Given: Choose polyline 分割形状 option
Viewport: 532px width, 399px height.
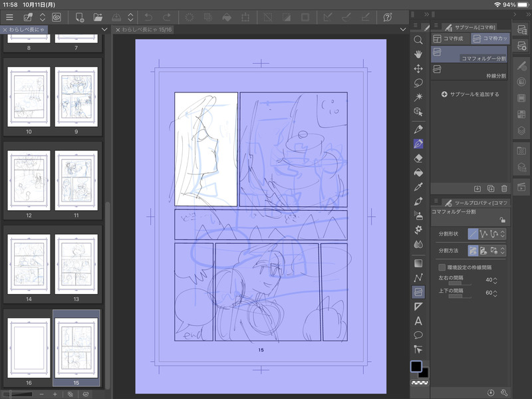Looking at the screenshot, I should [x=483, y=234].
